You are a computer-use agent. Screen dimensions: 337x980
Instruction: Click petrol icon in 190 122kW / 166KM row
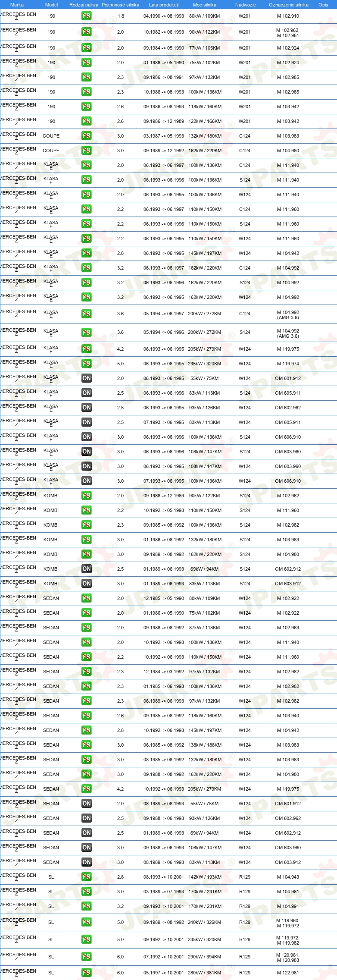pyautogui.click(x=86, y=121)
